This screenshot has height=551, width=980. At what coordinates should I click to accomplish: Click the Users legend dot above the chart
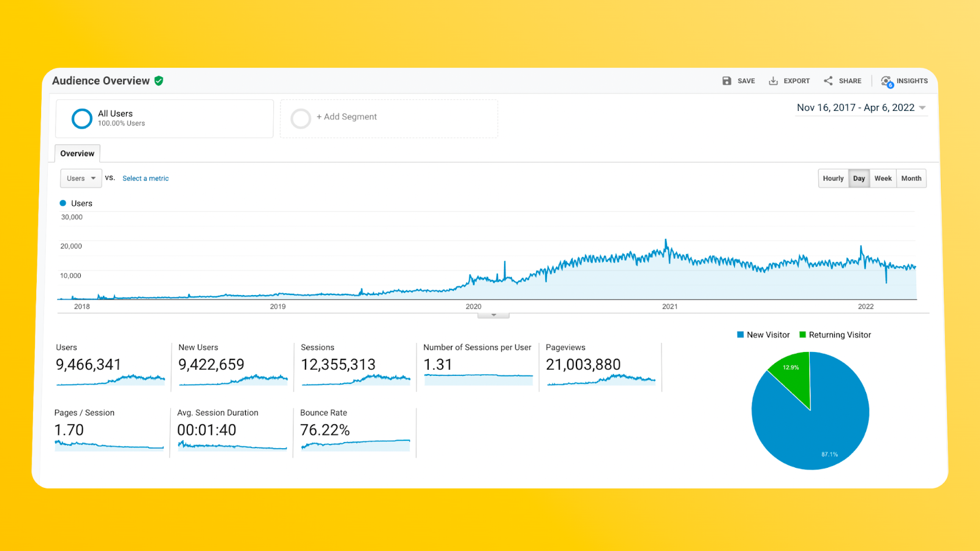62,203
